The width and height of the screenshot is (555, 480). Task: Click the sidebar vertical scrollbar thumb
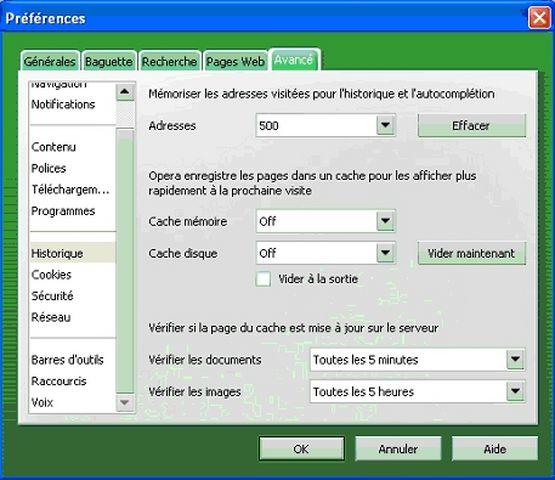125,261
